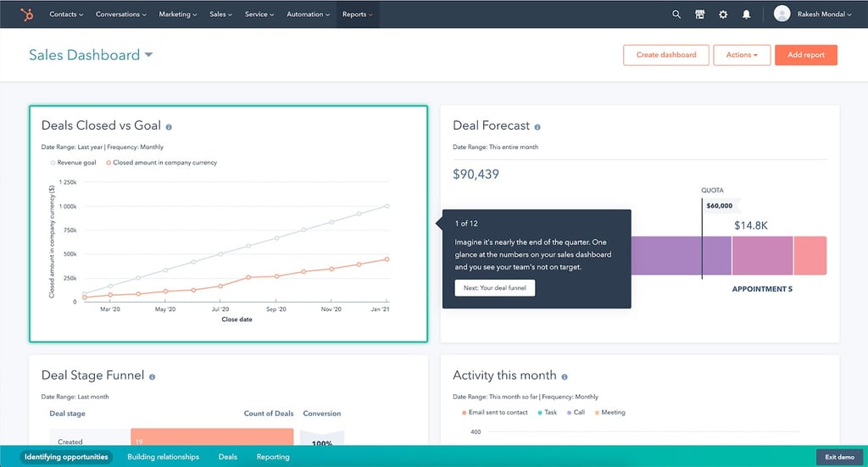Click info icon next to Deal Forecast

click(537, 127)
